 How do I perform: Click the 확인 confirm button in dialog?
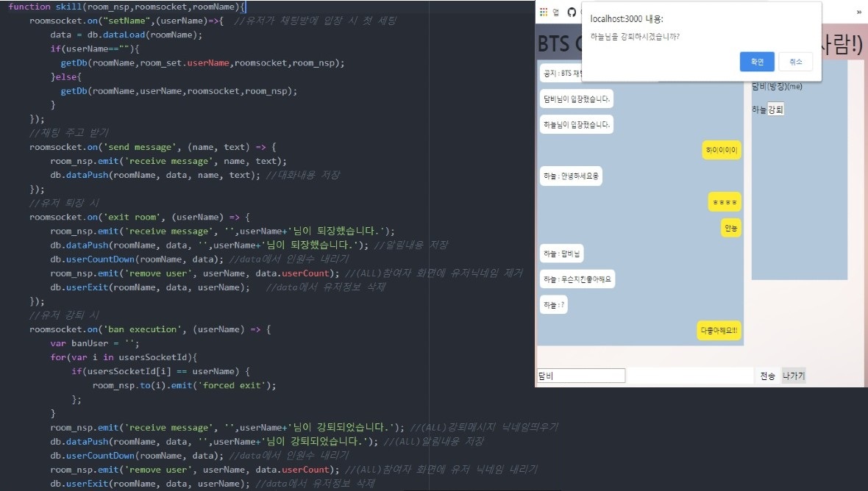pyautogui.click(x=757, y=62)
